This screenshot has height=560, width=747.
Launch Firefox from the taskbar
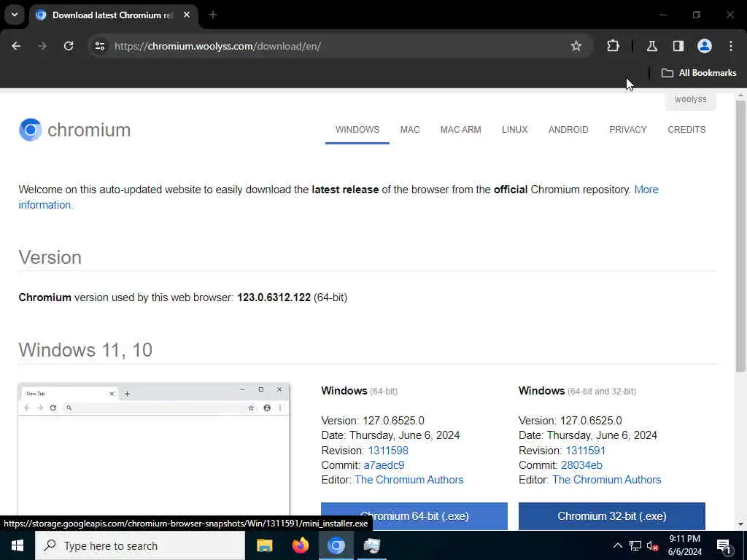300,545
